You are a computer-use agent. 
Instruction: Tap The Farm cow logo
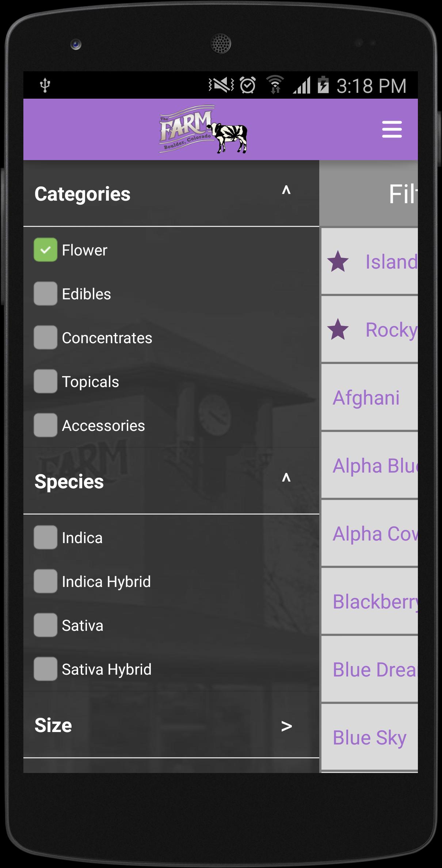click(x=204, y=129)
